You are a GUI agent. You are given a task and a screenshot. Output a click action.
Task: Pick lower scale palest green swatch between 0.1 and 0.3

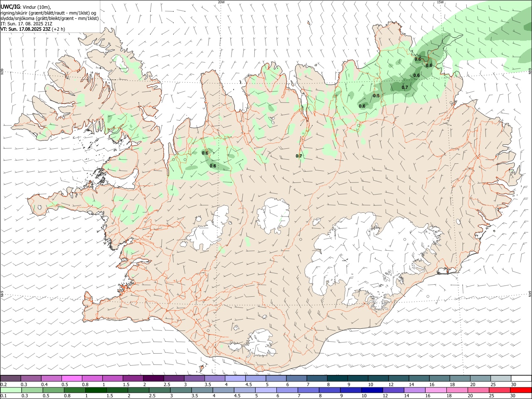coord(10,390)
